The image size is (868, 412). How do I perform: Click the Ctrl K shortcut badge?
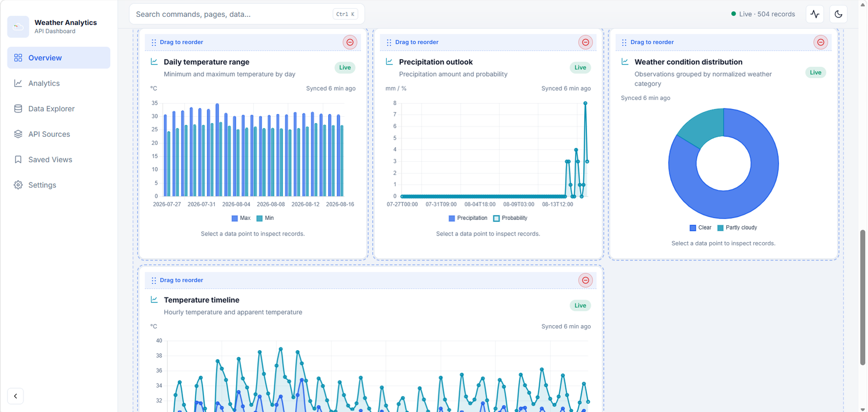click(x=345, y=14)
